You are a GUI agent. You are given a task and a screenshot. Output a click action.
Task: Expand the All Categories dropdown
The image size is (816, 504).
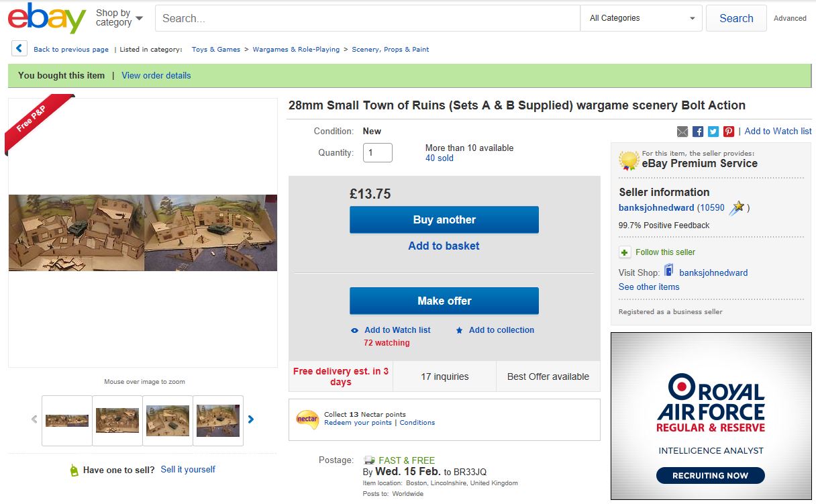[x=642, y=18]
